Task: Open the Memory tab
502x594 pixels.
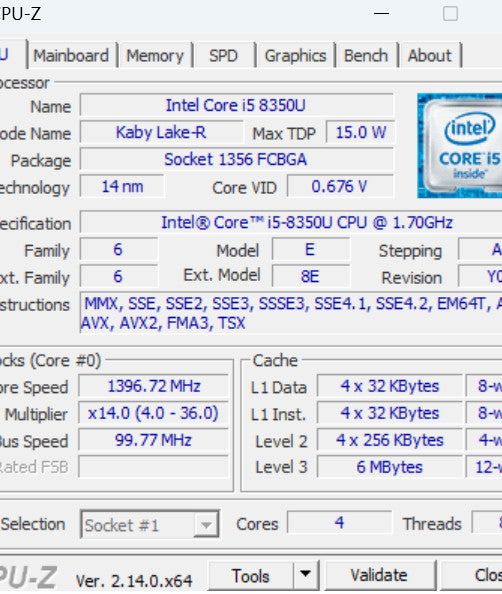Action: tap(155, 56)
